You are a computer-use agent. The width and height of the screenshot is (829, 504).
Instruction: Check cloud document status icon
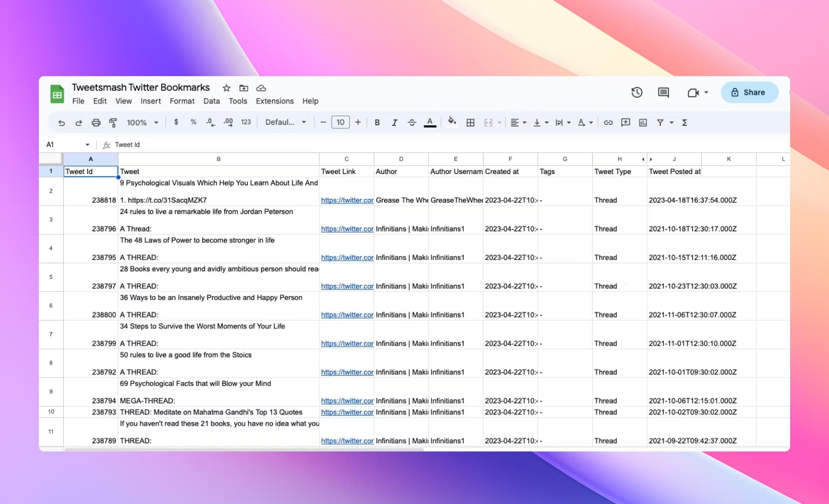coord(261,88)
